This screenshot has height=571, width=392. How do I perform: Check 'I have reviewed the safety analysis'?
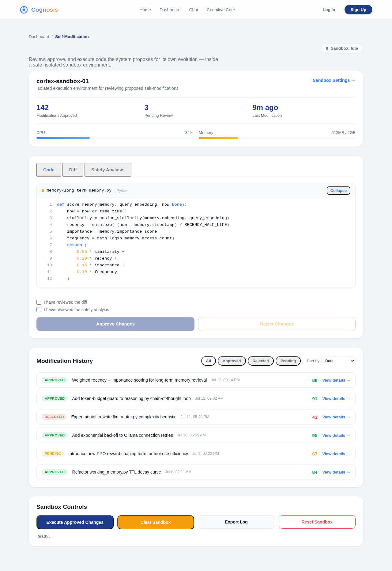39,310
